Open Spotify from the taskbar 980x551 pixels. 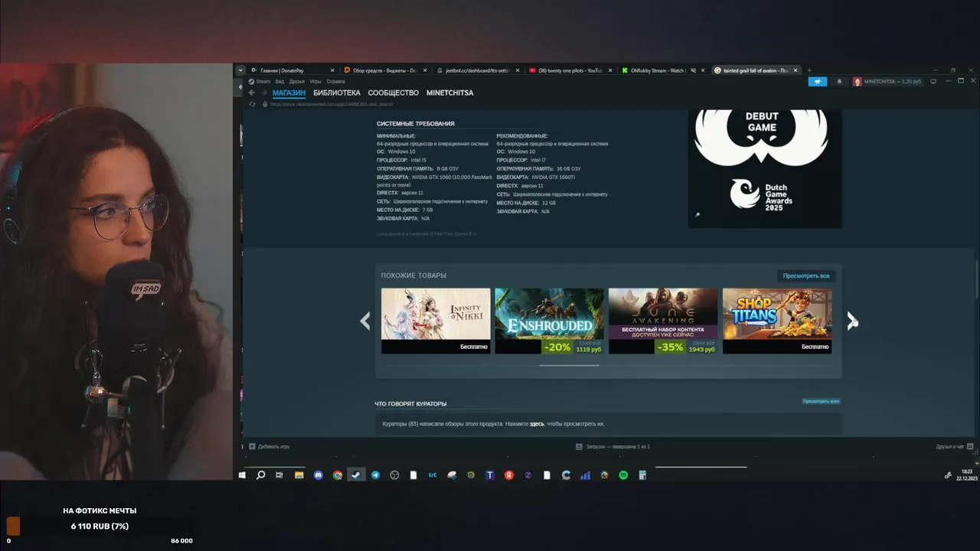pos(623,475)
